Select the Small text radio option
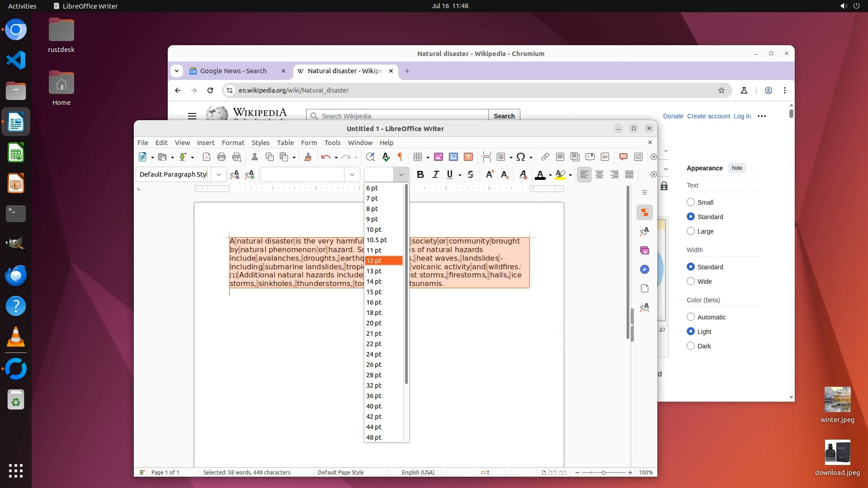The image size is (868, 488). coord(691,202)
